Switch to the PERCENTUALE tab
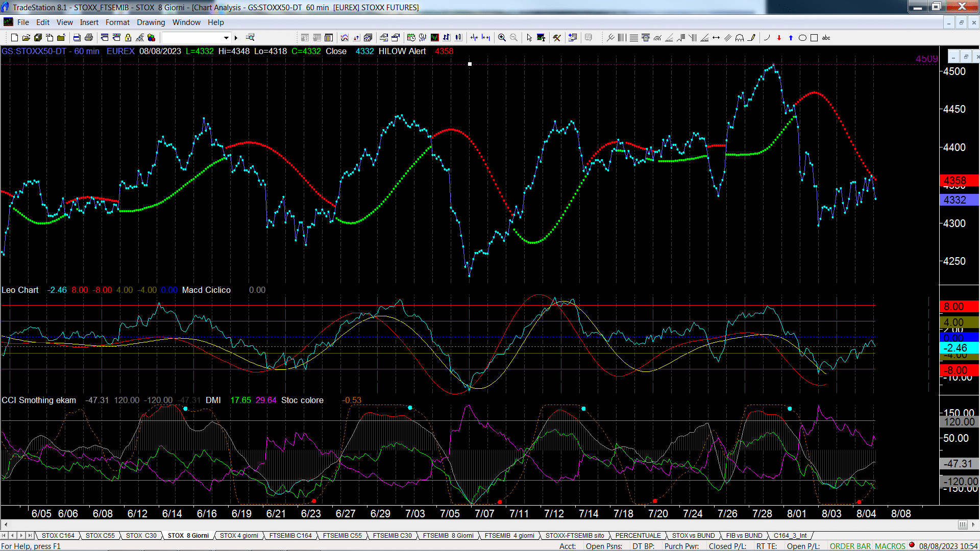 click(638, 536)
